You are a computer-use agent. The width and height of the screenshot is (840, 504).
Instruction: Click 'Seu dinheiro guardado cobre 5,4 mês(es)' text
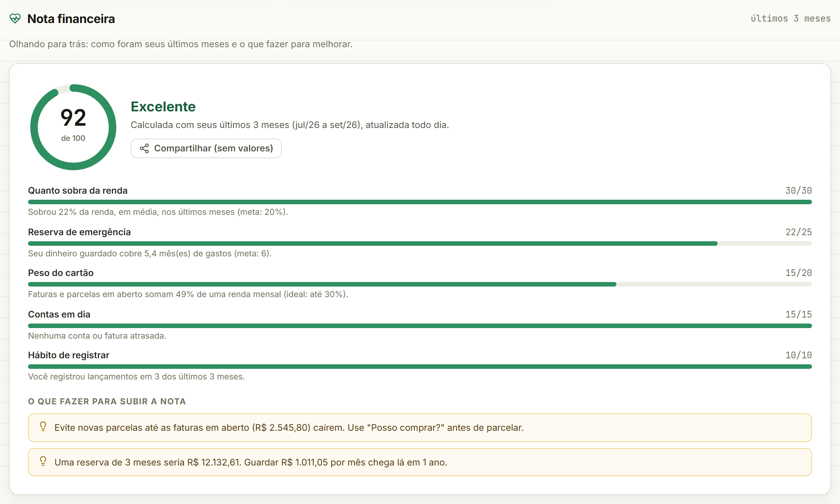(x=150, y=254)
